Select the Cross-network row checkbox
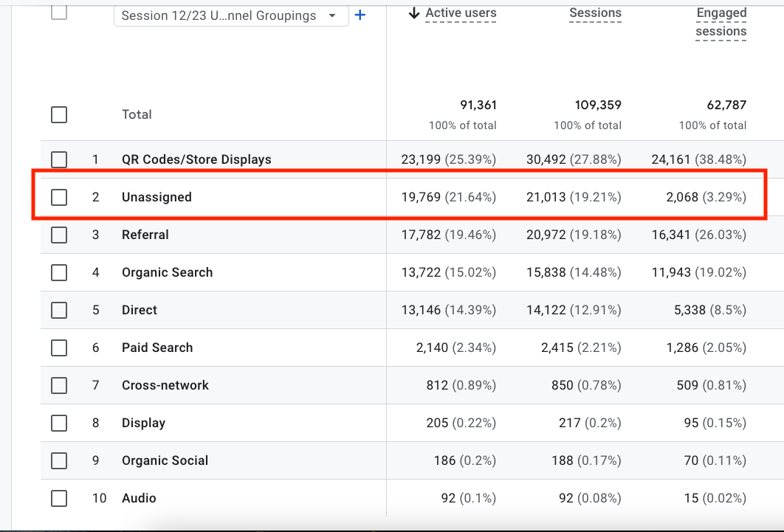This screenshot has width=784, height=532. (x=59, y=385)
